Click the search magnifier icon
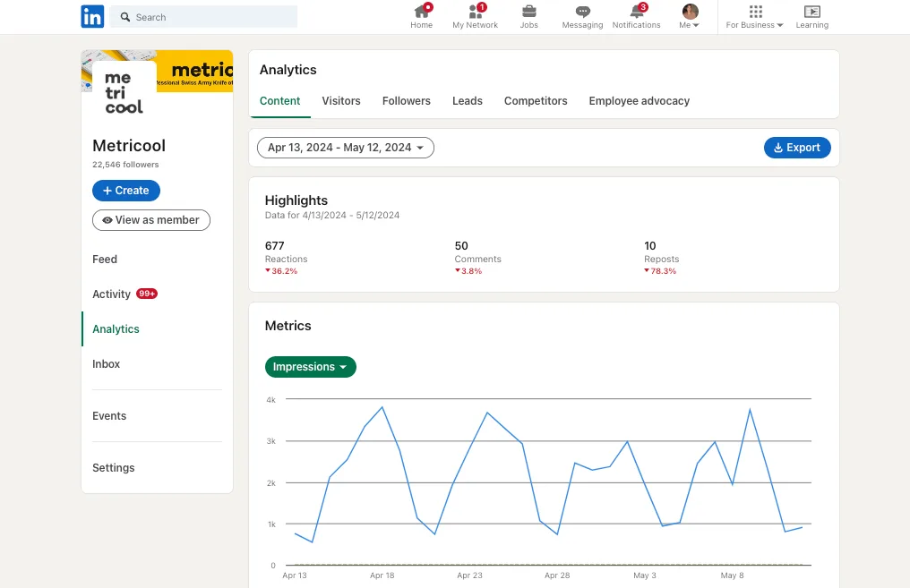This screenshot has width=910, height=588. pyautogui.click(x=124, y=17)
